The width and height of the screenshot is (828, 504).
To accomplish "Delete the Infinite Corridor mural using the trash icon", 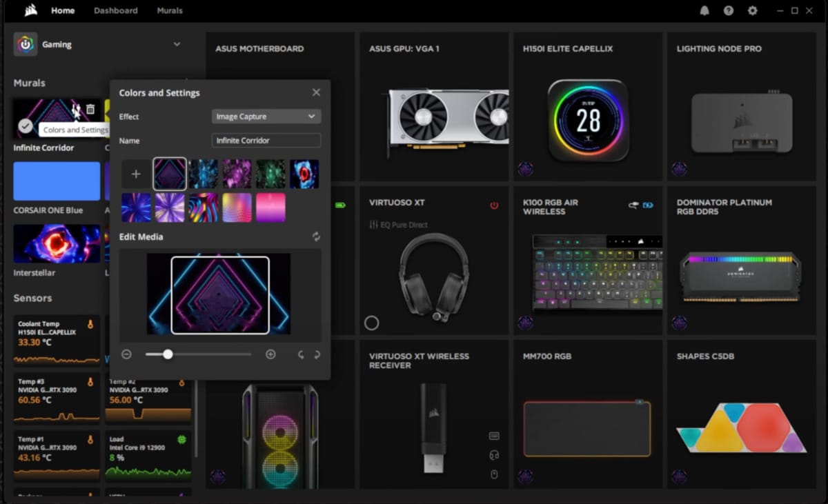I will (x=90, y=110).
